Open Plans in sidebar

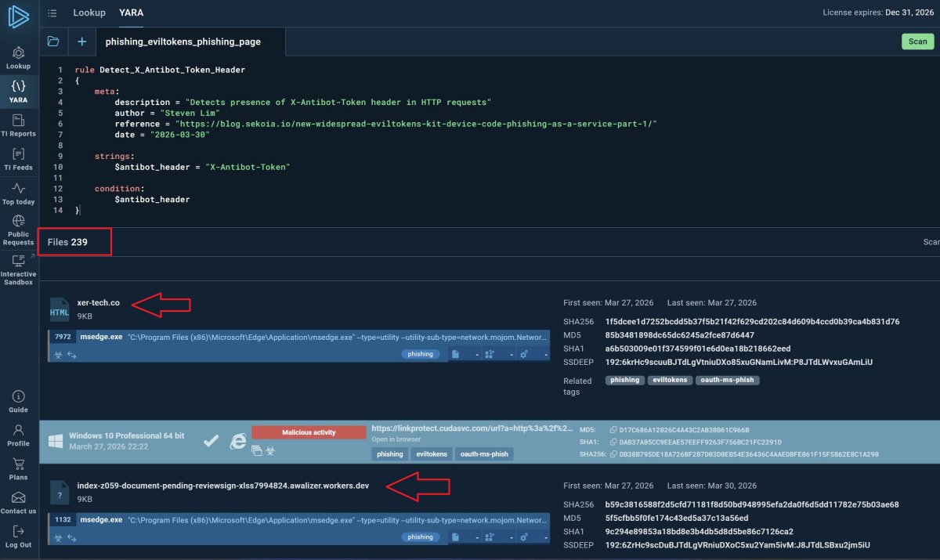[x=18, y=469]
